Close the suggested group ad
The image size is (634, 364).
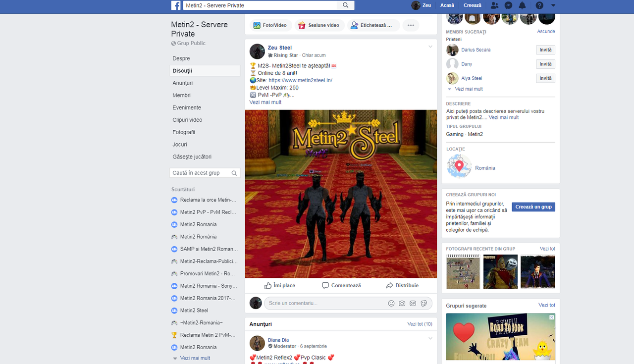pos(551,317)
